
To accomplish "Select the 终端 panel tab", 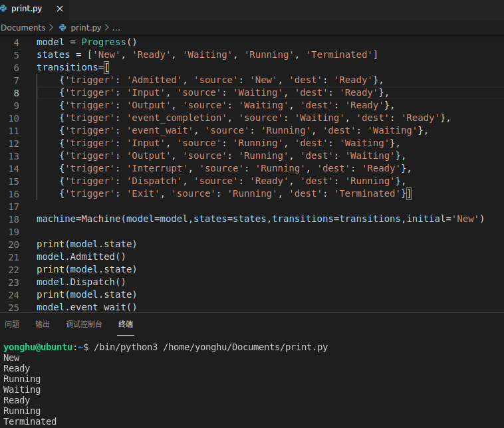I will pyautogui.click(x=126, y=324).
